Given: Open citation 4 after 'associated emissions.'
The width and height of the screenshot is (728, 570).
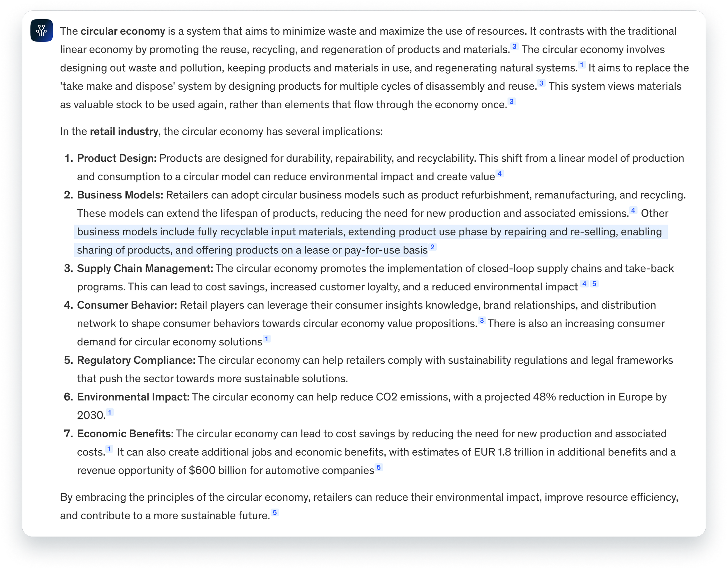Looking at the screenshot, I should point(633,210).
